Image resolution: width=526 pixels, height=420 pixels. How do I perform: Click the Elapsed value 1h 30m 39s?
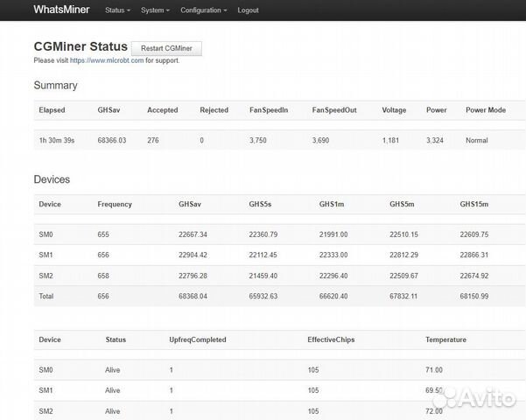point(57,140)
